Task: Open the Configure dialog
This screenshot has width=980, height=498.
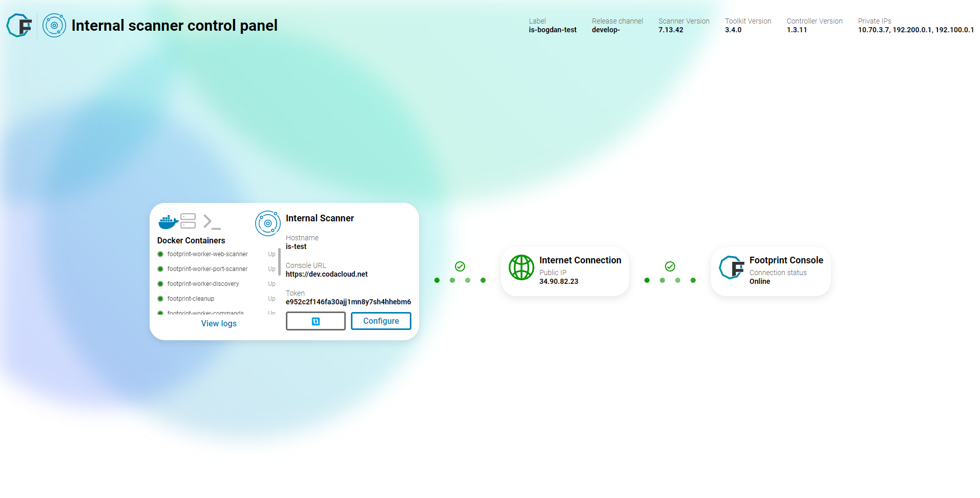Action: pos(381,321)
